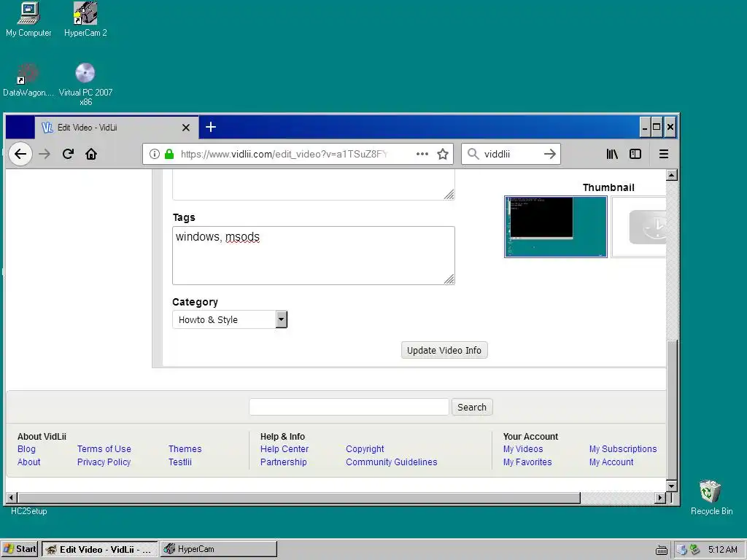Open My Computer desktop icon

(28, 19)
